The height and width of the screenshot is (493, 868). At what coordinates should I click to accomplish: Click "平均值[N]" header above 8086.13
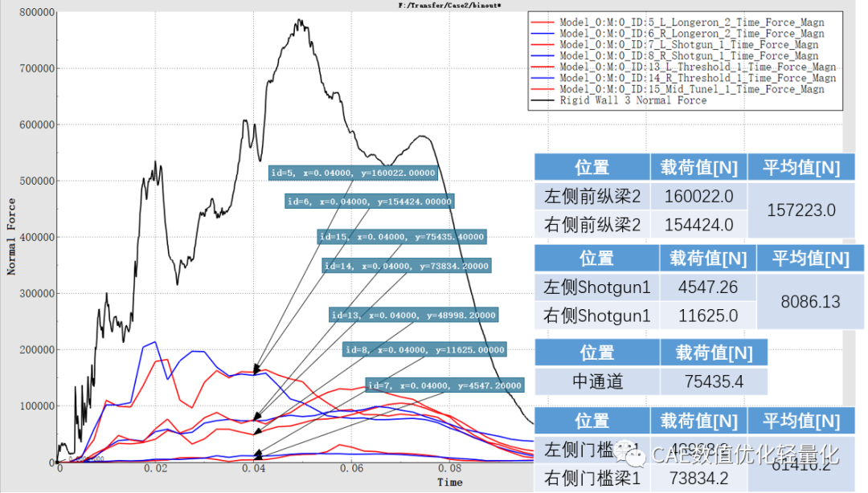[810, 259]
